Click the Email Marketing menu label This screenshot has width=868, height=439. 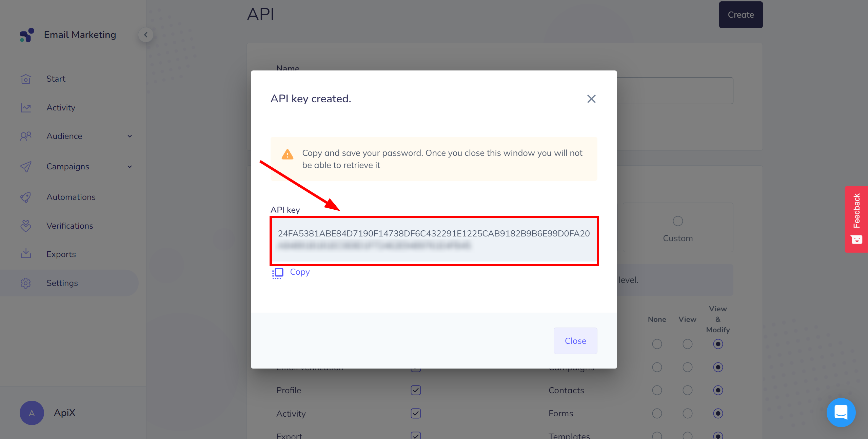tap(80, 34)
